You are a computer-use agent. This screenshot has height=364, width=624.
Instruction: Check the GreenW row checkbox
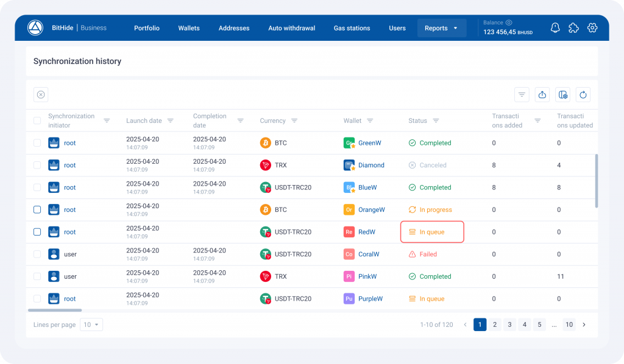pyautogui.click(x=37, y=142)
